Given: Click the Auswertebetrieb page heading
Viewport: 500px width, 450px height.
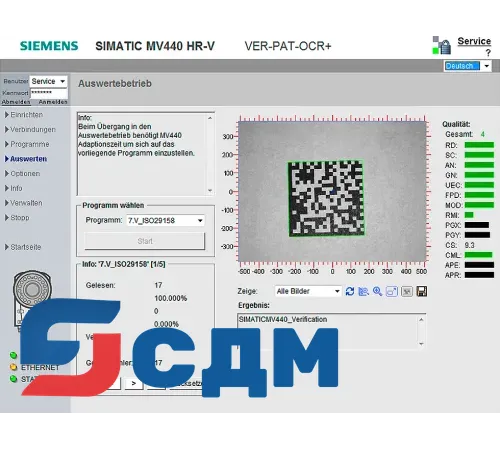Looking at the screenshot, I should (115, 83).
